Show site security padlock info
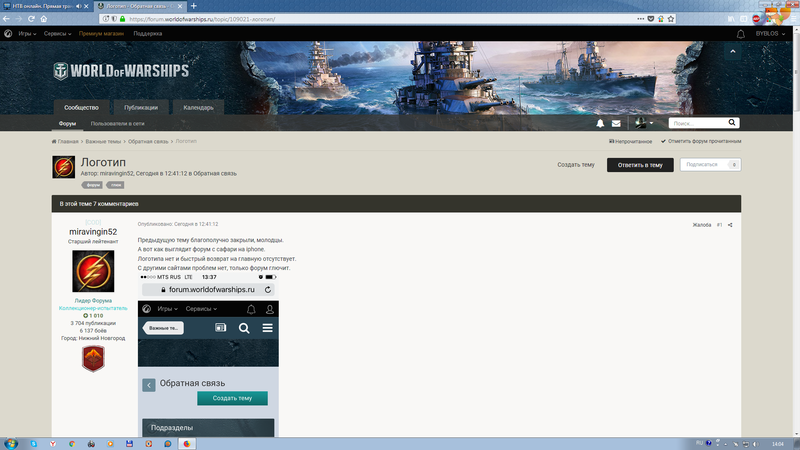This screenshot has height=450, width=800. tap(122, 19)
